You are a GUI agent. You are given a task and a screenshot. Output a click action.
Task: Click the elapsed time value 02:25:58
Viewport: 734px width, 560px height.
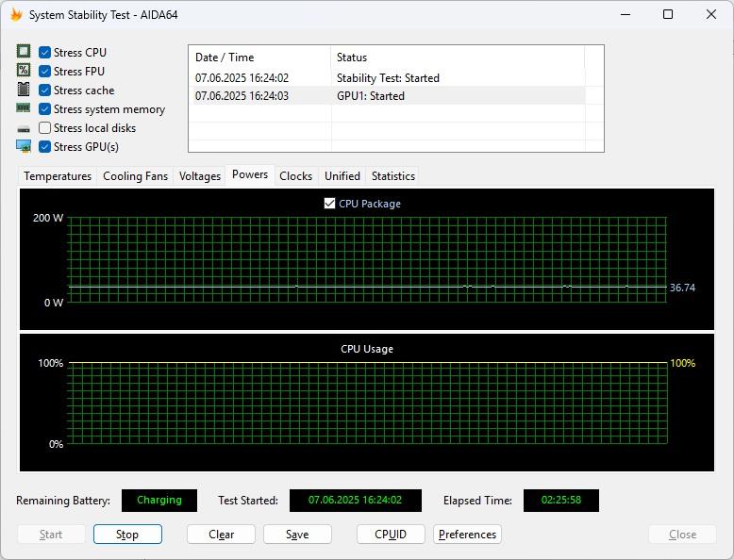[x=560, y=500]
